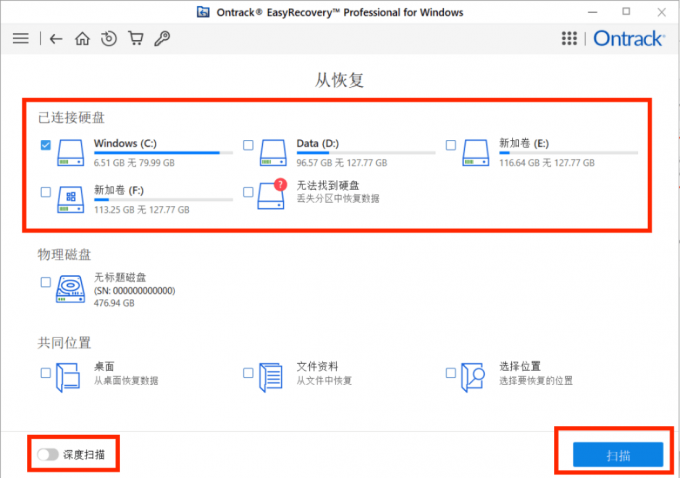This screenshot has width=680, height=478.
Task: Click the 无标题磁盘 label
Action: coord(120,277)
